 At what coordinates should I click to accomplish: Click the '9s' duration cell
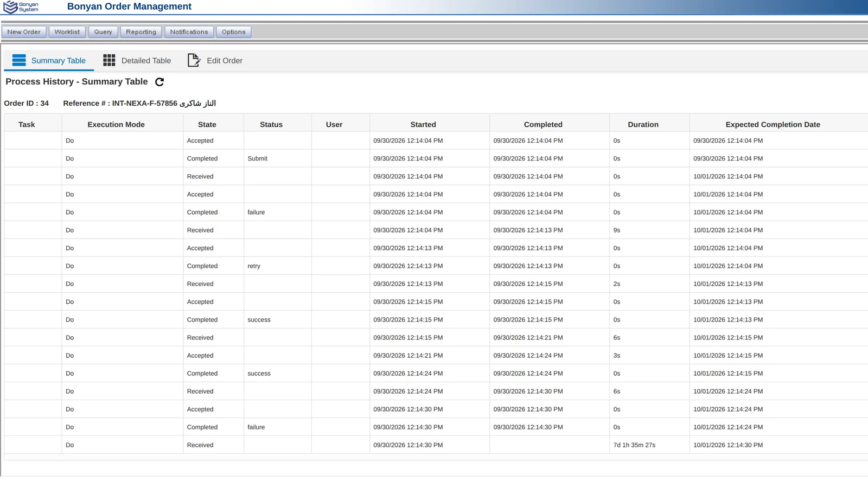[x=649, y=230]
